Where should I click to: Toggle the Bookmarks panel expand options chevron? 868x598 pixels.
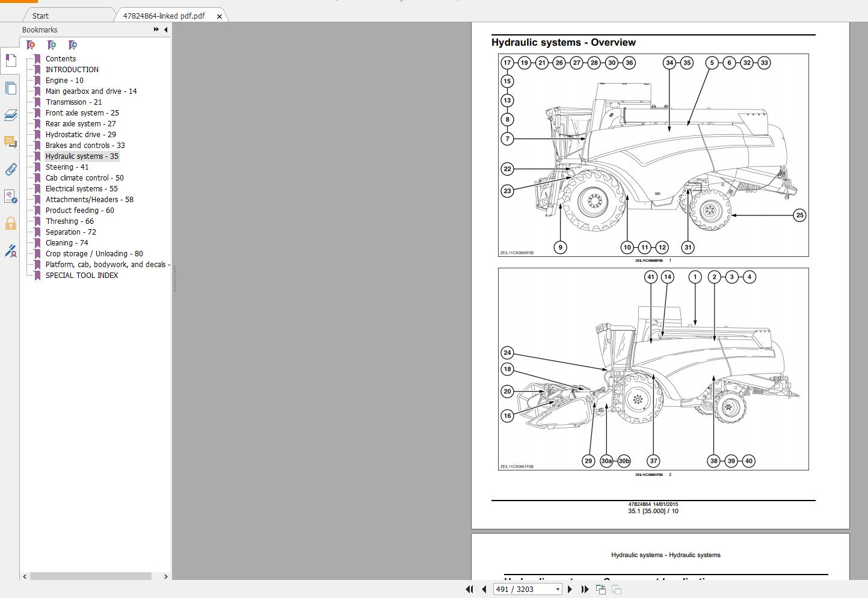155,29
